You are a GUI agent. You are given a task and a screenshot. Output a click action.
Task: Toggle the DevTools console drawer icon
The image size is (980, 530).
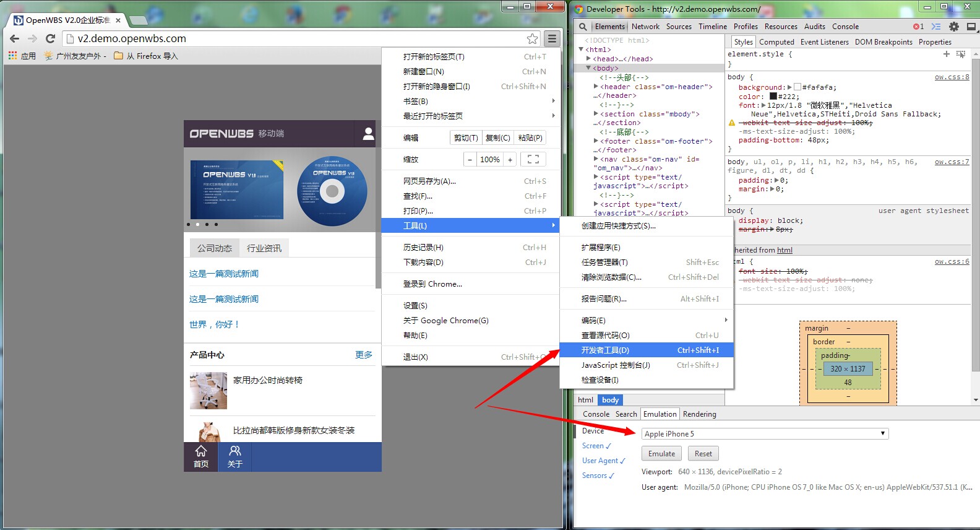936,27
